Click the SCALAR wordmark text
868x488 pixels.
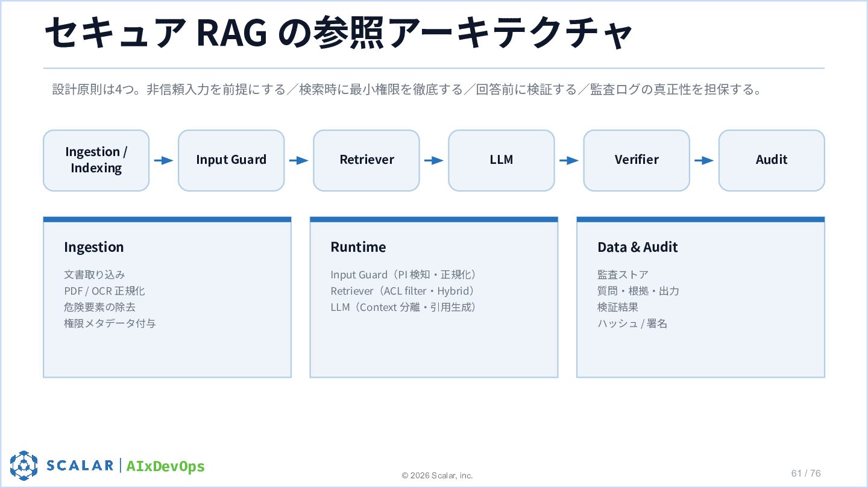pos(80,466)
